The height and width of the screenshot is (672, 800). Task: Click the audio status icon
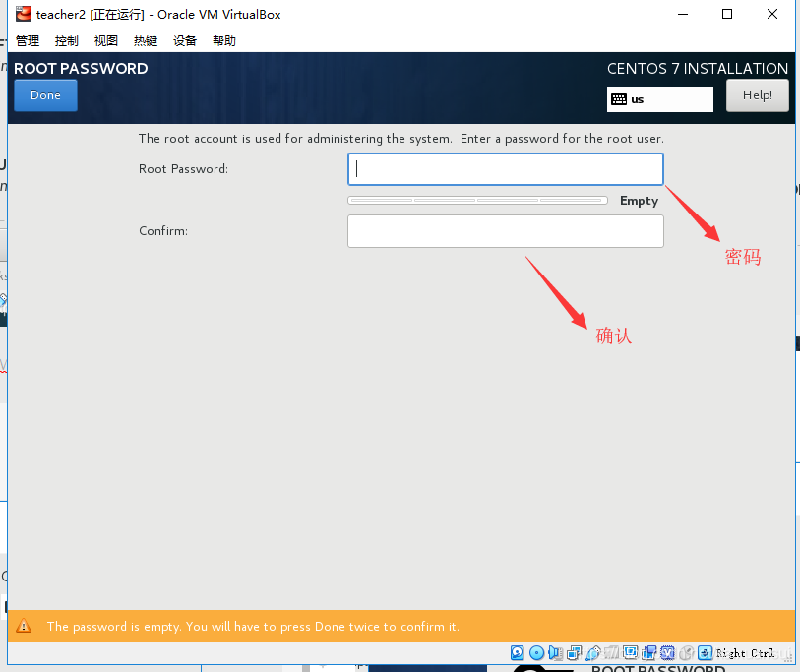[x=555, y=652]
